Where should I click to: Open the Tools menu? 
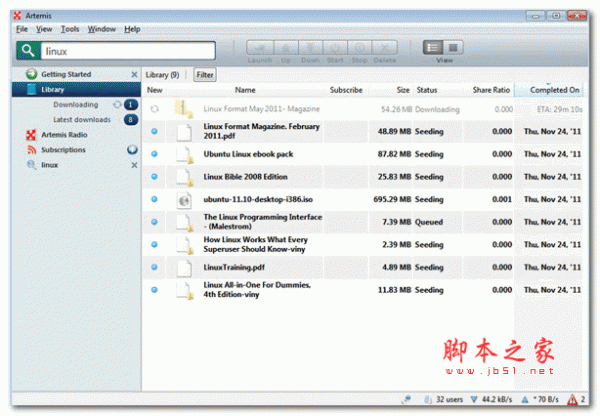click(70, 29)
